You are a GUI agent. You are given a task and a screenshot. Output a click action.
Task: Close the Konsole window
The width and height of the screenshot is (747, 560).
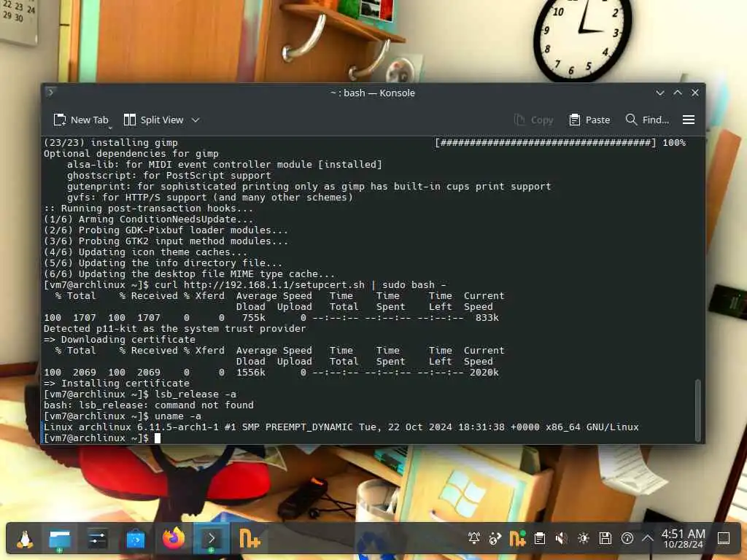pos(695,93)
